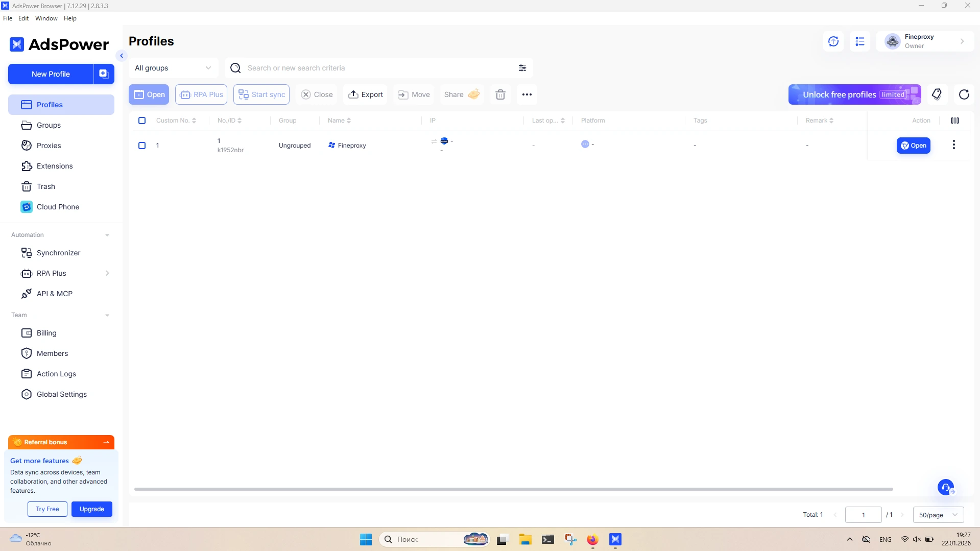The width and height of the screenshot is (980, 551).
Task: Click the horizontal scrollbar under the table
Action: tap(514, 489)
